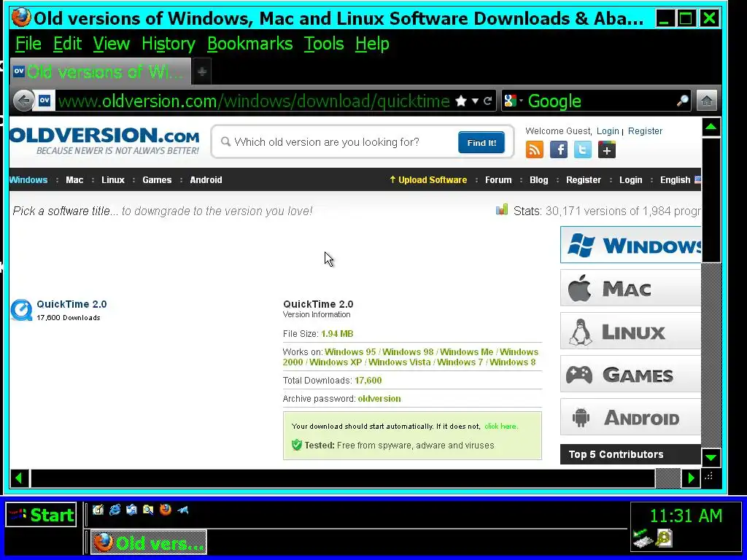Viewport: 747px width, 560px height.
Task: Select Windows in the site navigation bar
Action: (28, 180)
